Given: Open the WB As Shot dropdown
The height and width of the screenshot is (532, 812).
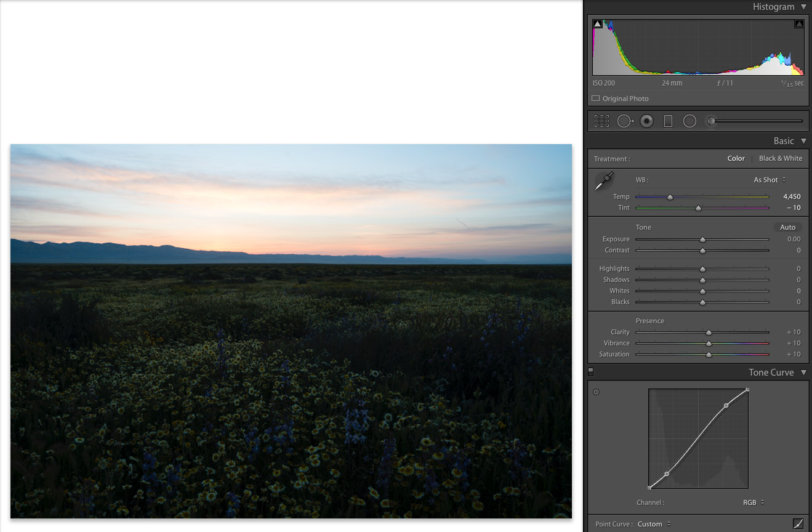Looking at the screenshot, I should click(770, 180).
